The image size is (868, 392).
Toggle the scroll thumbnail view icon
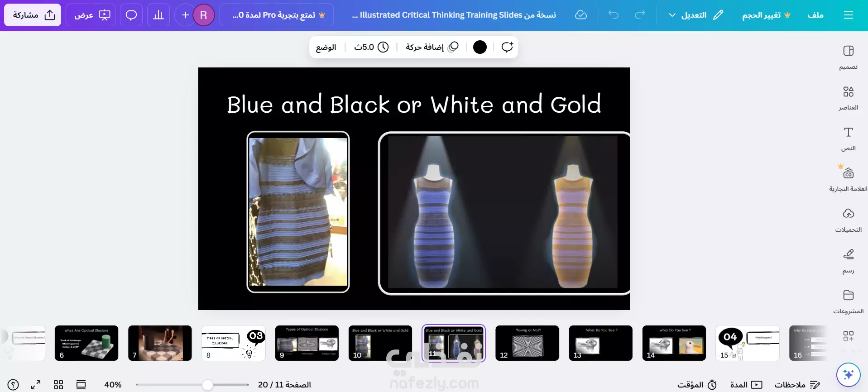tap(81, 385)
